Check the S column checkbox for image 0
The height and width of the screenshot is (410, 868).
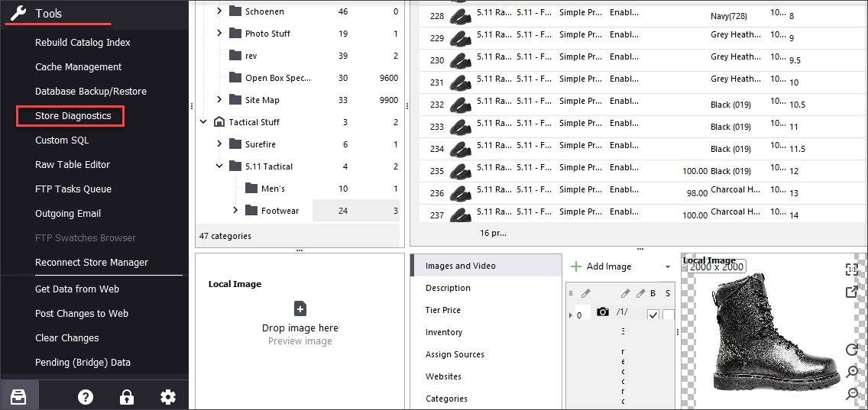pyautogui.click(x=669, y=315)
